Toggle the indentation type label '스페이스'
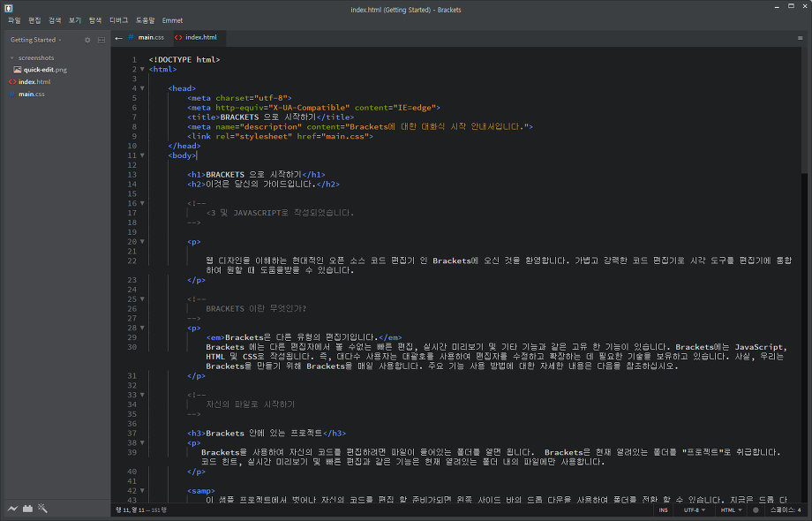The height and width of the screenshot is (521, 812). click(x=781, y=510)
